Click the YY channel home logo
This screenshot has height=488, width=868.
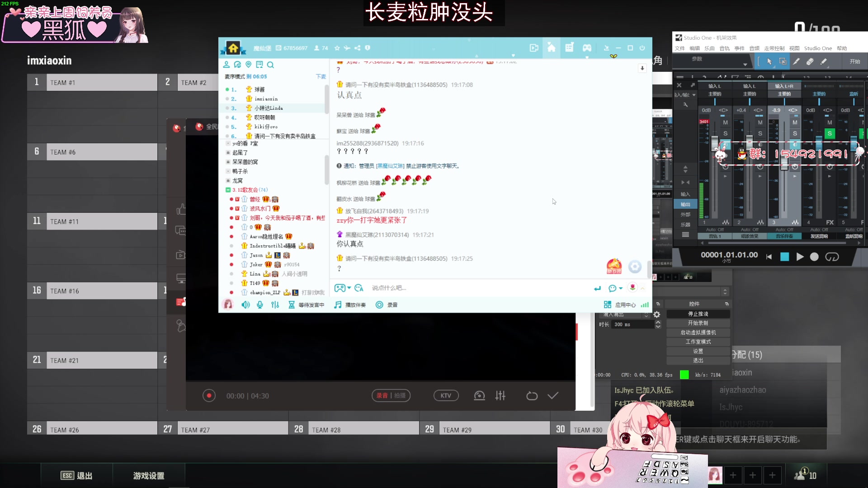coord(233,48)
